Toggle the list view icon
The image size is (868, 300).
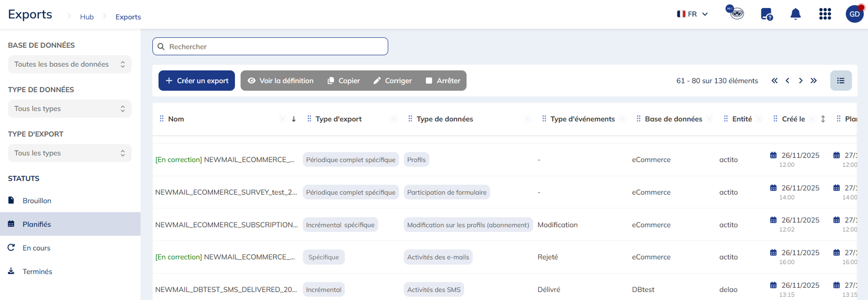[840, 81]
